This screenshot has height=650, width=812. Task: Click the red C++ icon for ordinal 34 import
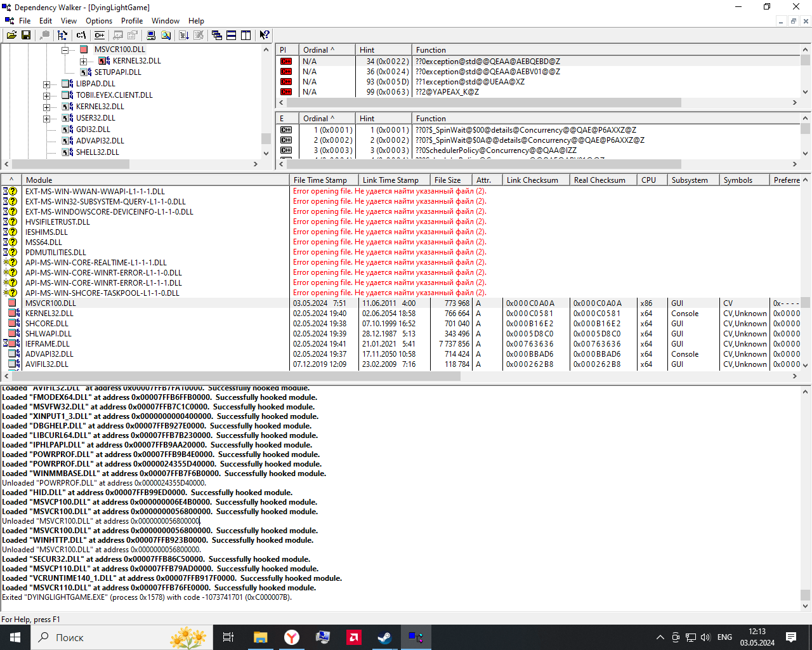286,62
